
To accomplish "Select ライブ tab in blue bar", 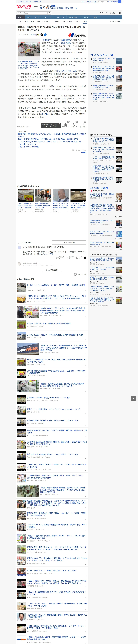I will point(37,17).
